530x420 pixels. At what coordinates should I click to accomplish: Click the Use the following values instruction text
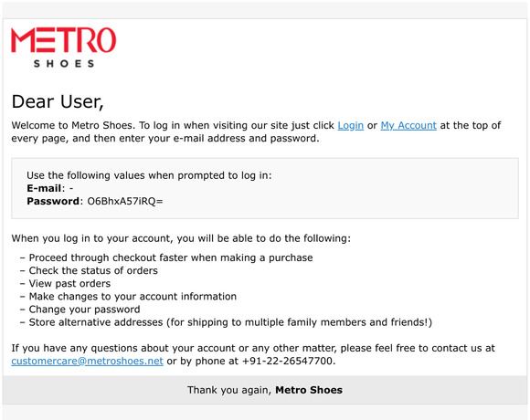tap(149, 175)
